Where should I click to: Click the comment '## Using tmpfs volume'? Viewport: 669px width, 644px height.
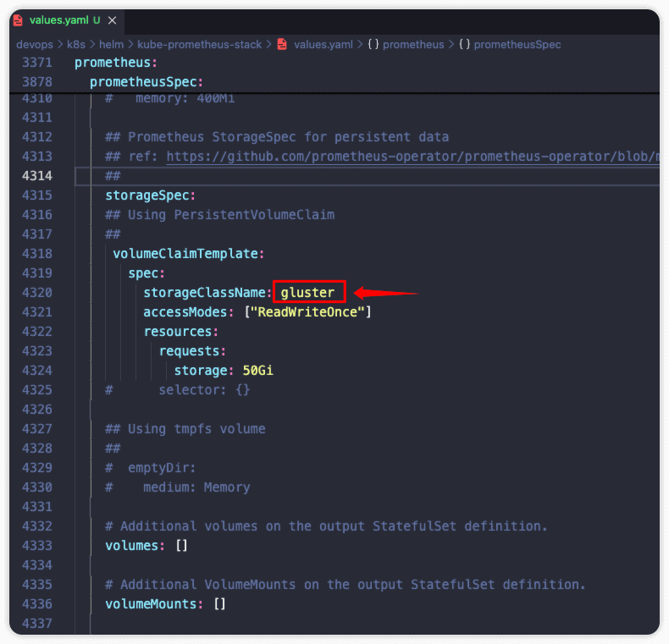pyautogui.click(x=185, y=429)
